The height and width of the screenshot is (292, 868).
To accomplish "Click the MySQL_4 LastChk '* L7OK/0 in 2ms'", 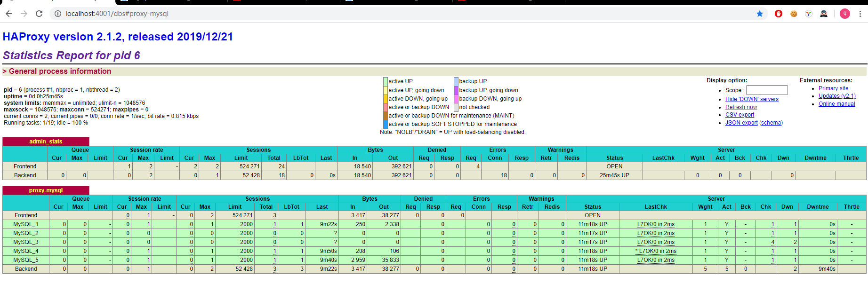I will (656, 251).
